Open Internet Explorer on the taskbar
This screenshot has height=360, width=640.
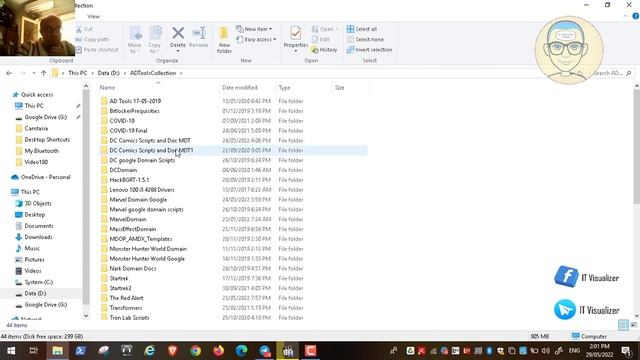tap(150, 351)
